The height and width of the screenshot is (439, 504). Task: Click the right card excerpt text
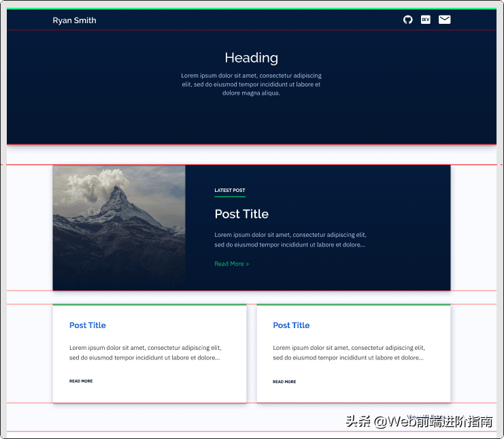[x=349, y=353]
